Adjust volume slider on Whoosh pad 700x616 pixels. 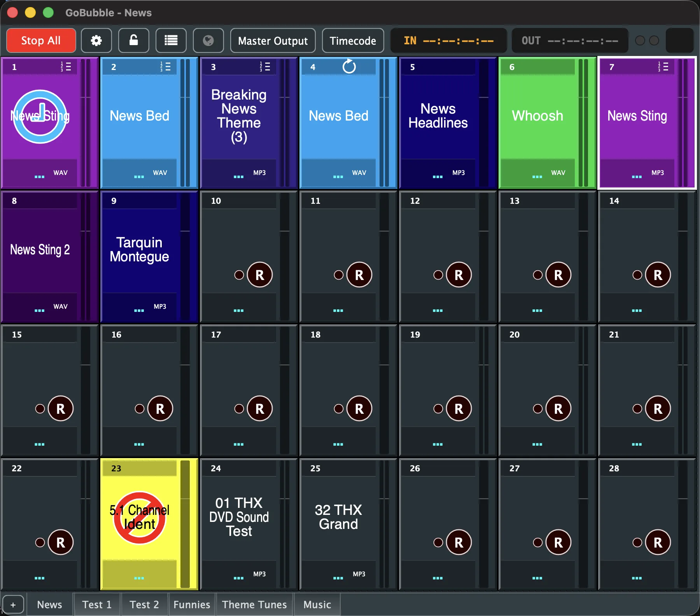click(583, 122)
